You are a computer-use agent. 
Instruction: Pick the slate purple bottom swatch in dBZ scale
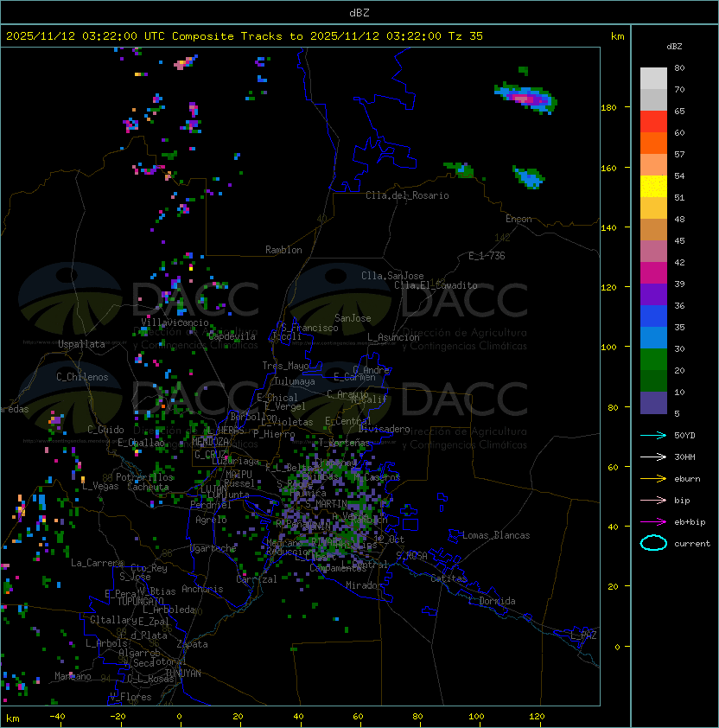tap(653, 403)
